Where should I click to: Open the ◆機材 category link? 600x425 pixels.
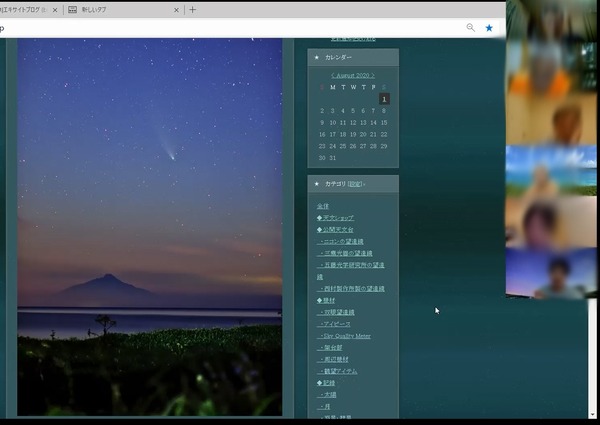coord(326,300)
